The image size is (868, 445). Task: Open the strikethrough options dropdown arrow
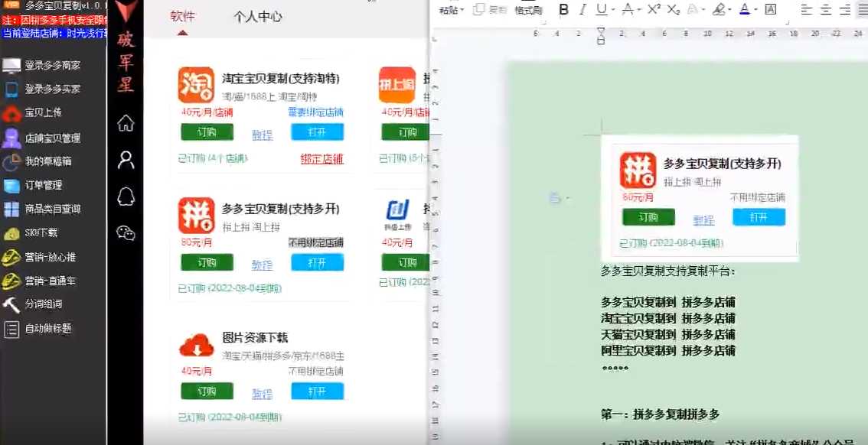pyautogui.click(x=639, y=10)
